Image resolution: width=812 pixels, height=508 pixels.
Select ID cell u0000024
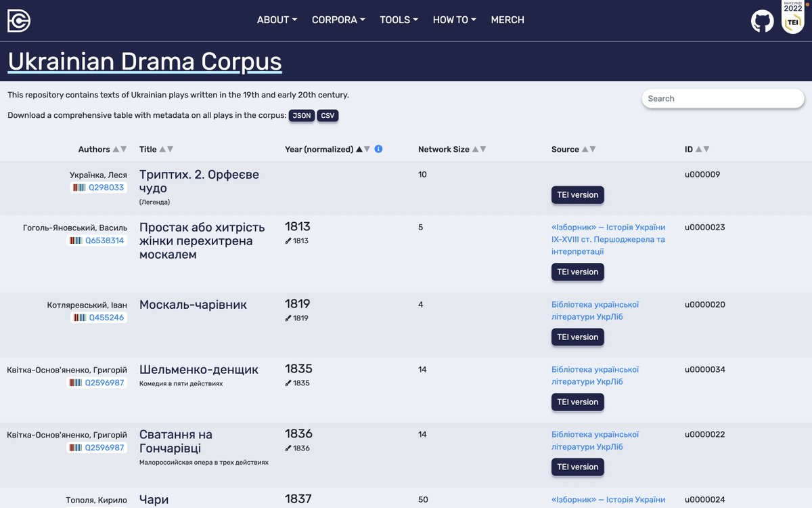click(704, 500)
